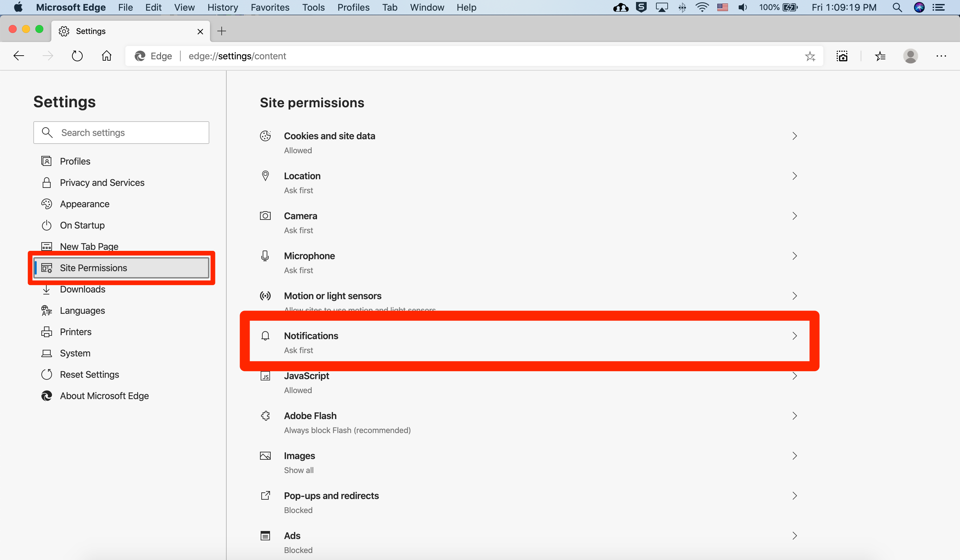Click the Privacy and Services sidebar icon
Image resolution: width=960 pixels, height=560 pixels.
(x=46, y=182)
